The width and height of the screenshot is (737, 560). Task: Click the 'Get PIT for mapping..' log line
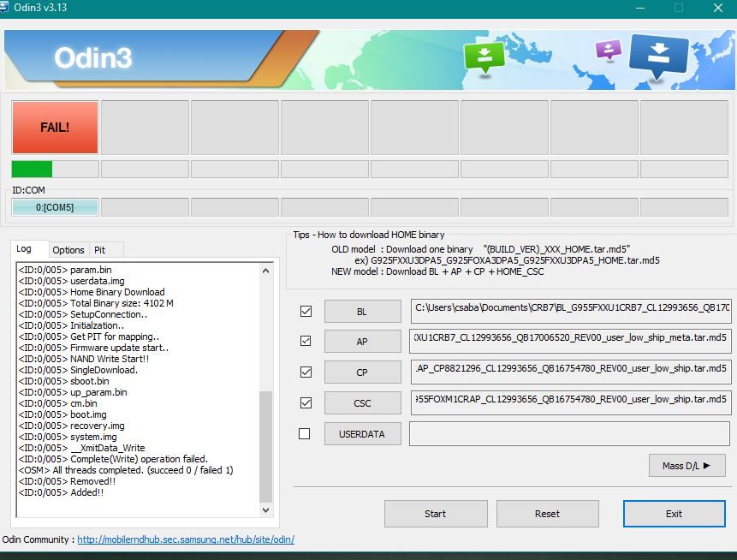[88, 337]
